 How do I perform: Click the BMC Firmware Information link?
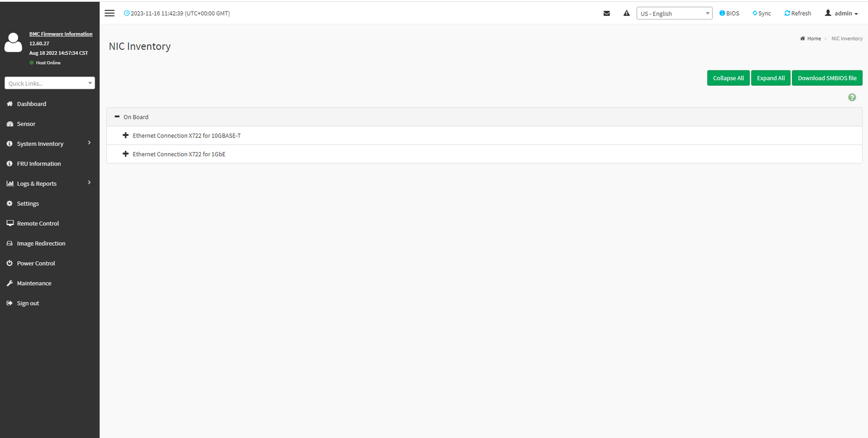(x=61, y=34)
